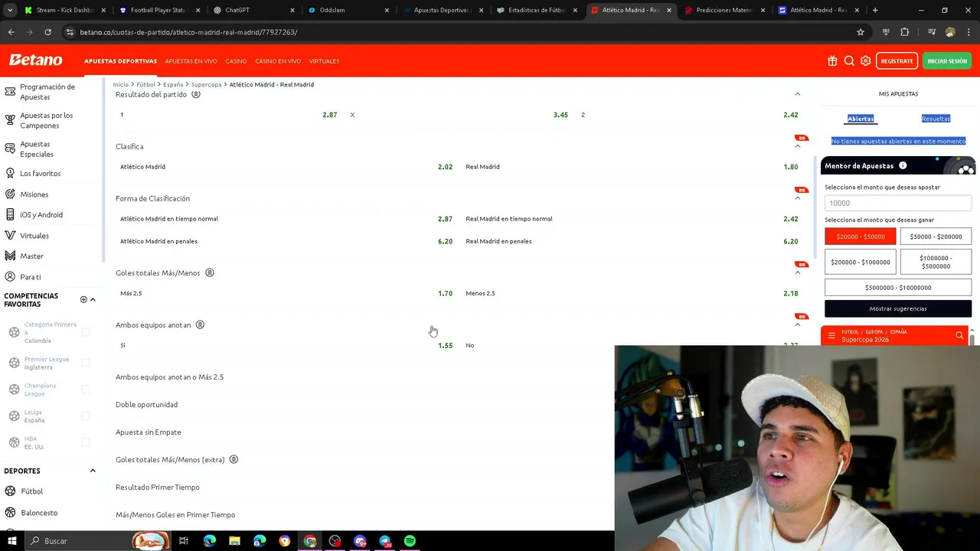
Task: Collapse Goles totales Más/Menos market
Action: [x=797, y=272]
